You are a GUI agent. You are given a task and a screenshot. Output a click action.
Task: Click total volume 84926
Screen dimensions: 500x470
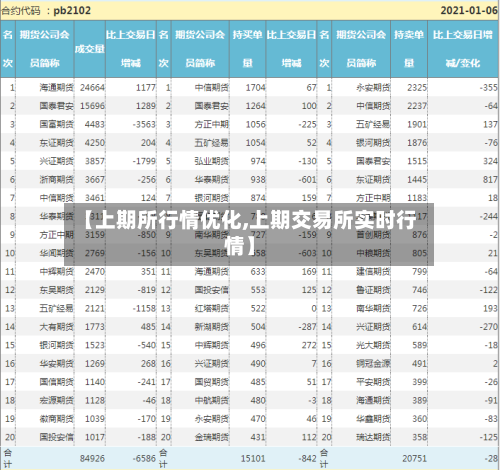pyautogui.click(x=92, y=459)
